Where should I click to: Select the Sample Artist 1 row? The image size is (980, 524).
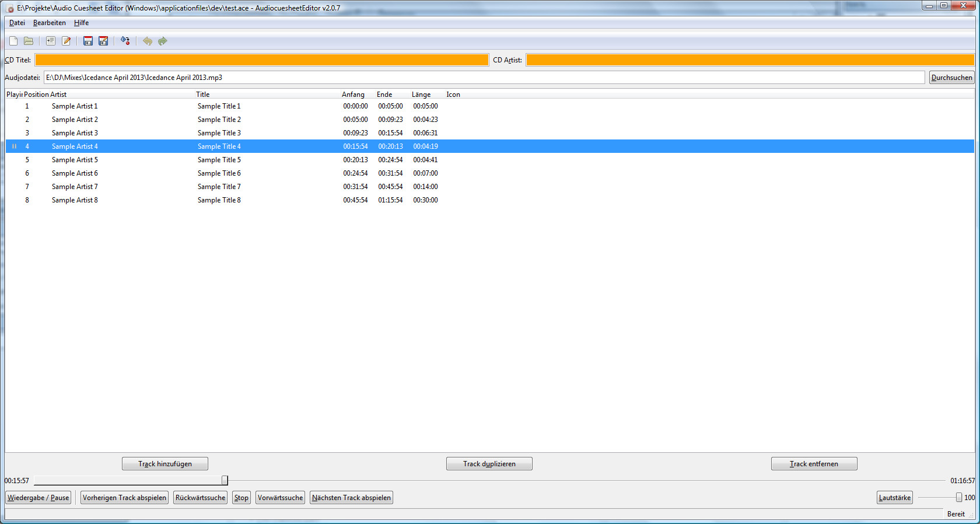click(x=489, y=106)
